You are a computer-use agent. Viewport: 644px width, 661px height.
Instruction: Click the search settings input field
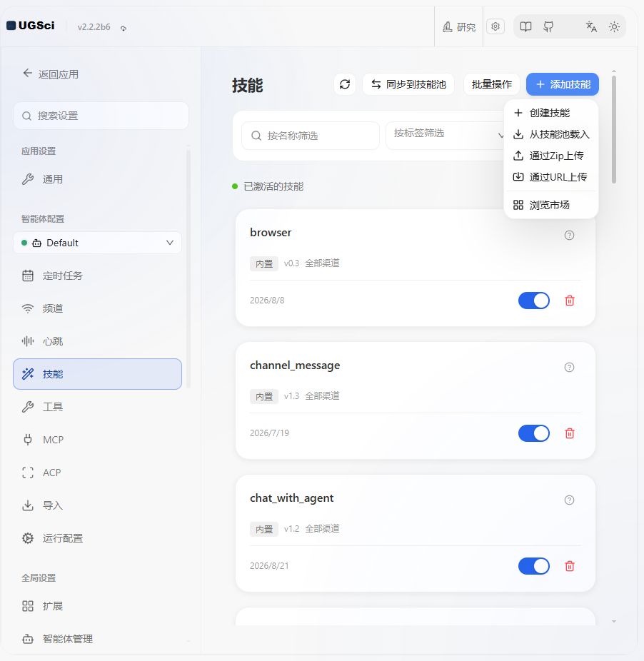(x=101, y=116)
